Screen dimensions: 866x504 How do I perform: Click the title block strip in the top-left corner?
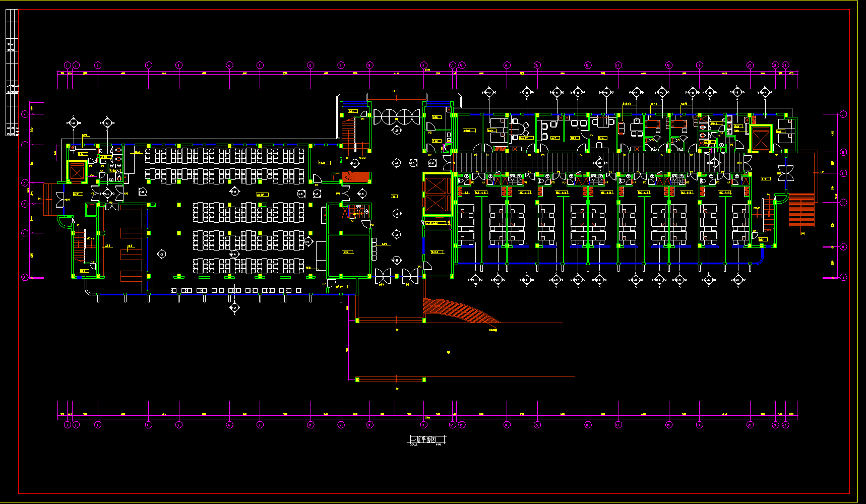click(x=12, y=73)
